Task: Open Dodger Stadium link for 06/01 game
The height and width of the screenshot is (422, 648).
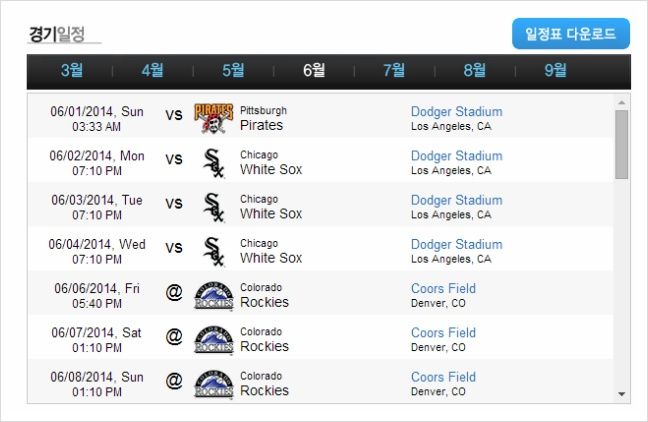Action: pyautogui.click(x=457, y=112)
